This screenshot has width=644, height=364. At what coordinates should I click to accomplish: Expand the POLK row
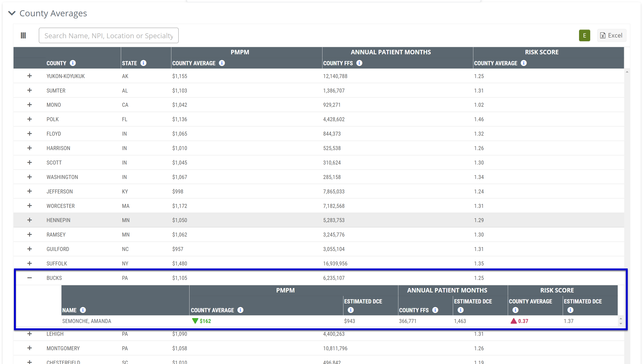(x=30, y=119)
